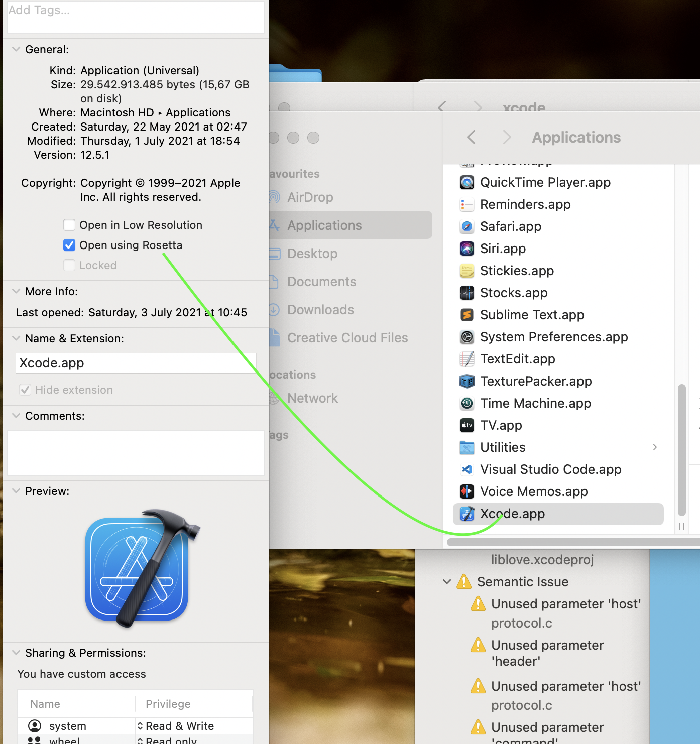Viewport: 700px width, 744px height.
Task: Click the Semantic Issue warning icon
Action: (464, 582)
